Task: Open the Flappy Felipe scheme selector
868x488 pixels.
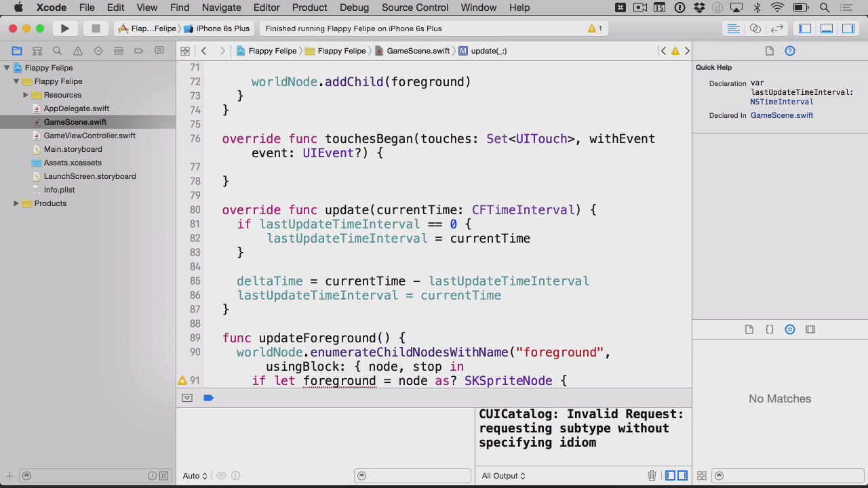Action: 147,28
